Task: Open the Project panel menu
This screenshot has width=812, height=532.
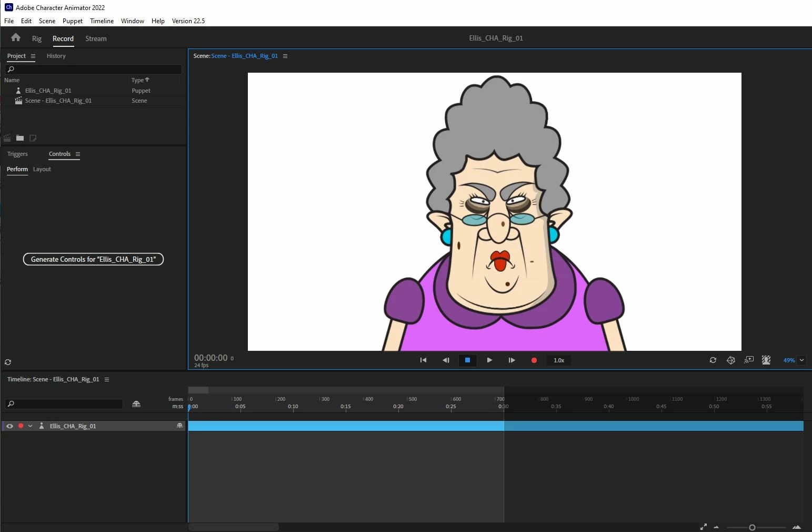Action: pos(33,56)
